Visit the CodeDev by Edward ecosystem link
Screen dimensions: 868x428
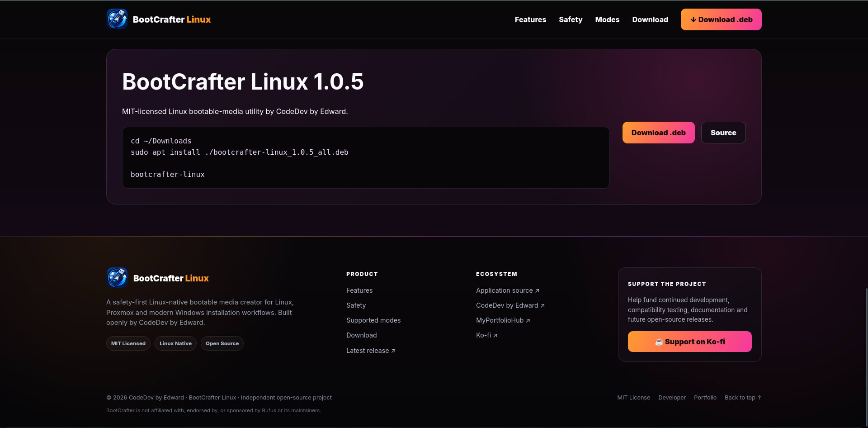510,305
